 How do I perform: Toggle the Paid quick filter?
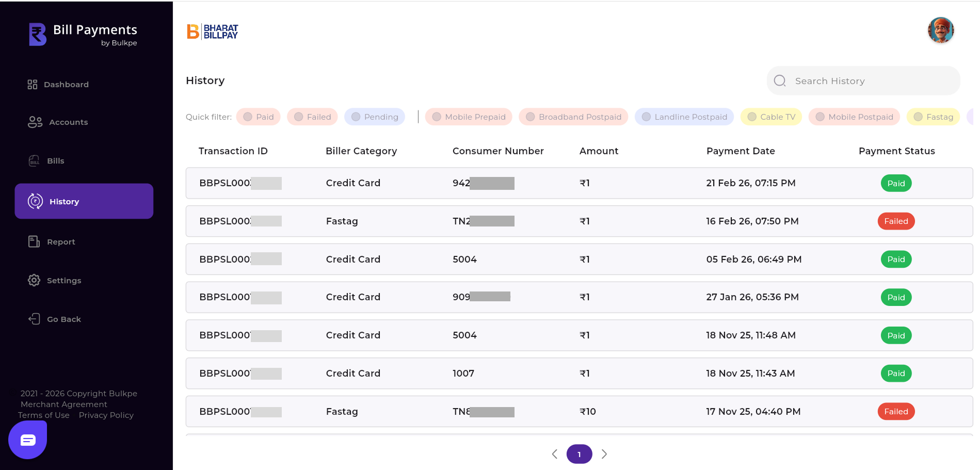coord(258,117)
